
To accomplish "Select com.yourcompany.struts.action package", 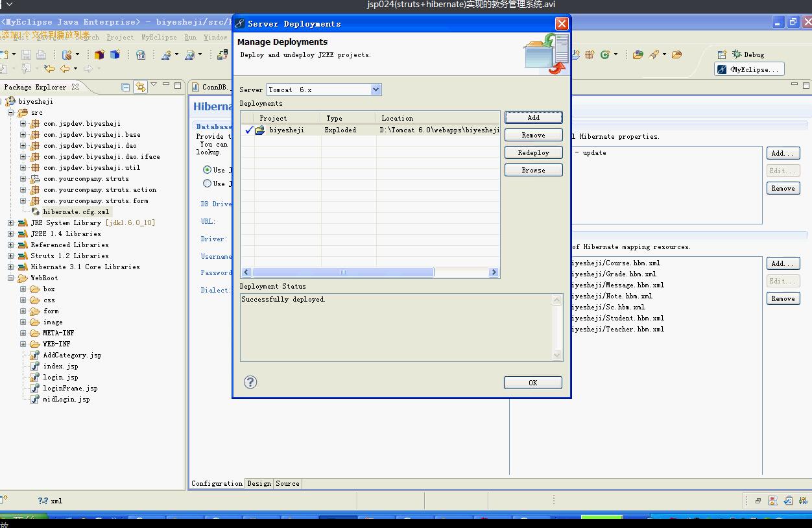I will point(100,189).
